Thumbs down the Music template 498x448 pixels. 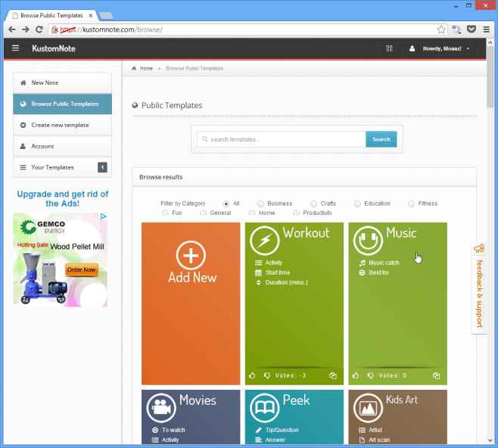pyautogui.click(x=370, y=375)
